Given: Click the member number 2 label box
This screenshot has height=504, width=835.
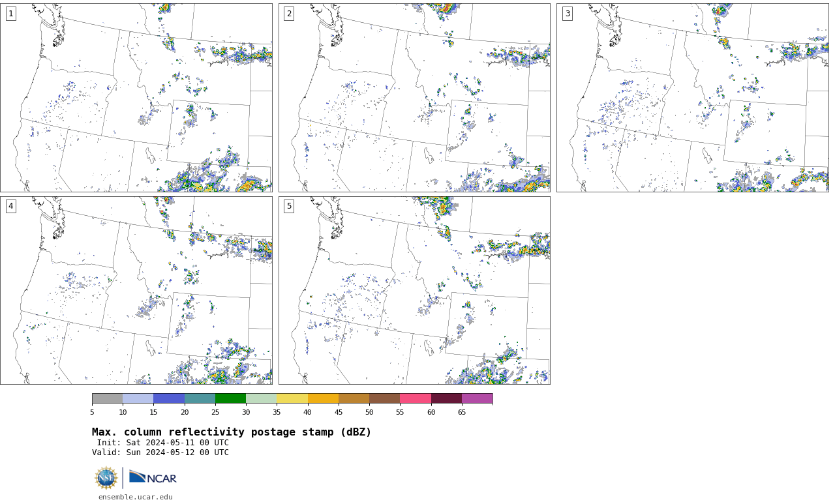Looking at the screenshot, I should 289,14.
